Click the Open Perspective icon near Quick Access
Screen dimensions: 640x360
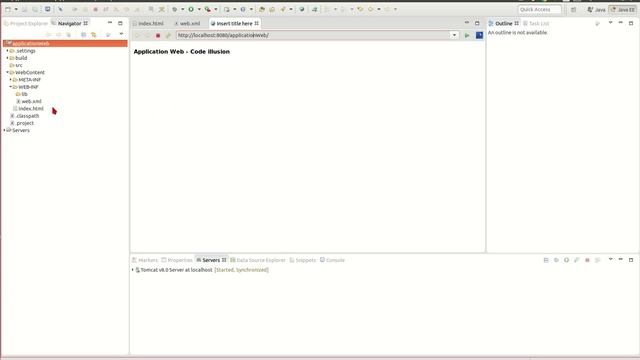pyautogui.click(x=573, y=9)
